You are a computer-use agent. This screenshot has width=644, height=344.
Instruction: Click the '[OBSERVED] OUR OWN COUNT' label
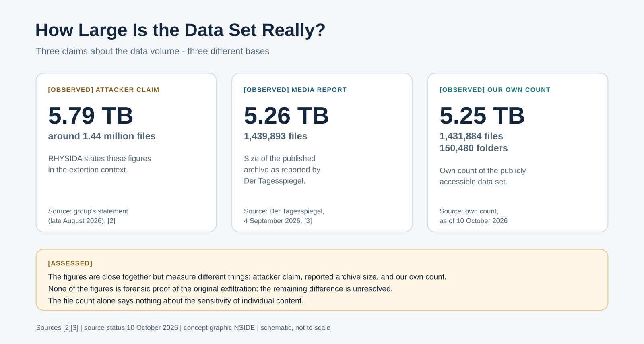(x=495, y=90)
